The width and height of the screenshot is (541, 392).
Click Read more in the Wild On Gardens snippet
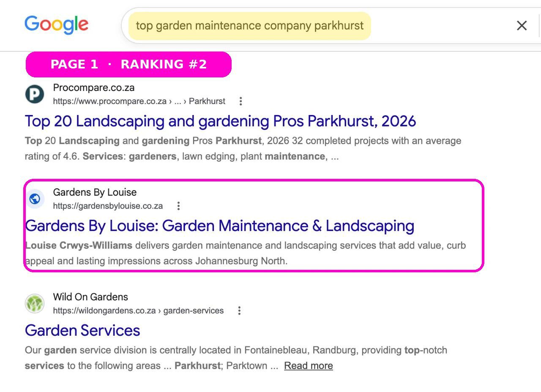309,366
